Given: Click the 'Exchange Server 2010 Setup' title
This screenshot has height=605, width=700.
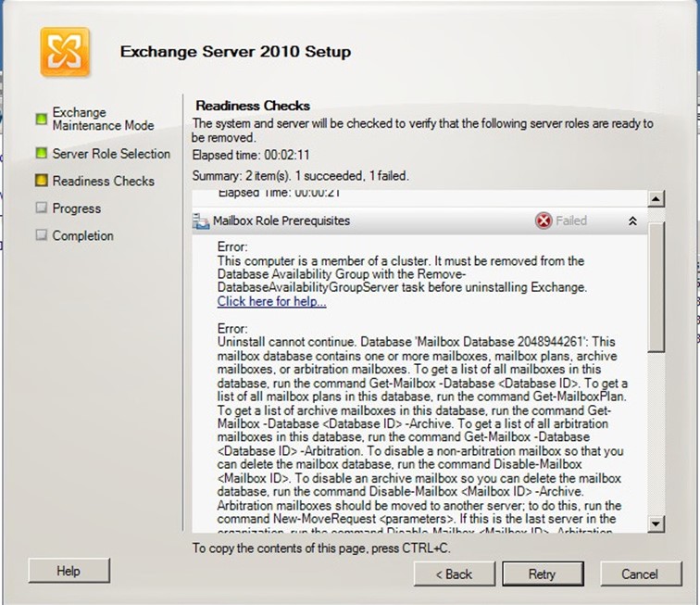Looking at the screenshot, I should pos(235,51).
